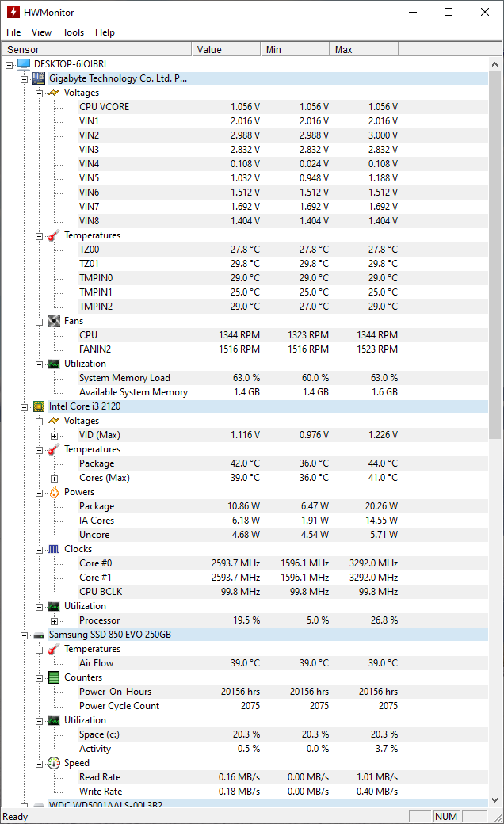
Task: Click the green Counters icon under the SSD
Action: 52,677
